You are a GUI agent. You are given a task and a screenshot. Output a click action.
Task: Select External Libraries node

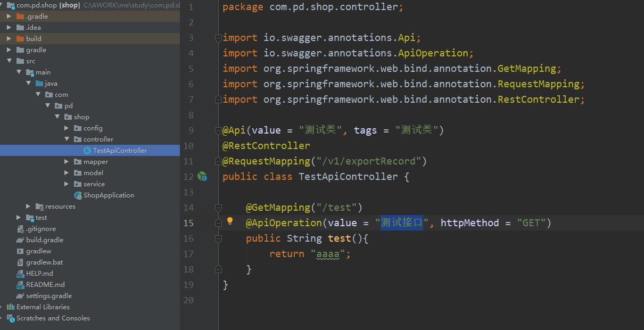[x=43, y=307]
